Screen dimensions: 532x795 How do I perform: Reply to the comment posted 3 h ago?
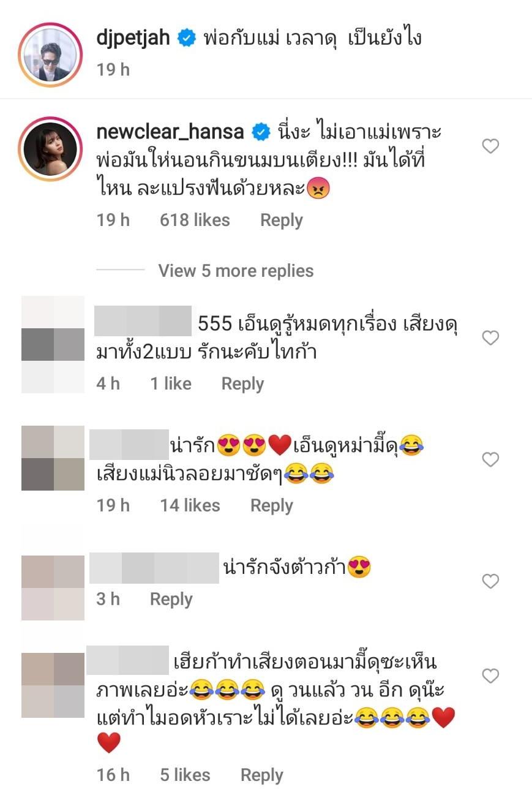pyautogui.click(x=171, y=599)
